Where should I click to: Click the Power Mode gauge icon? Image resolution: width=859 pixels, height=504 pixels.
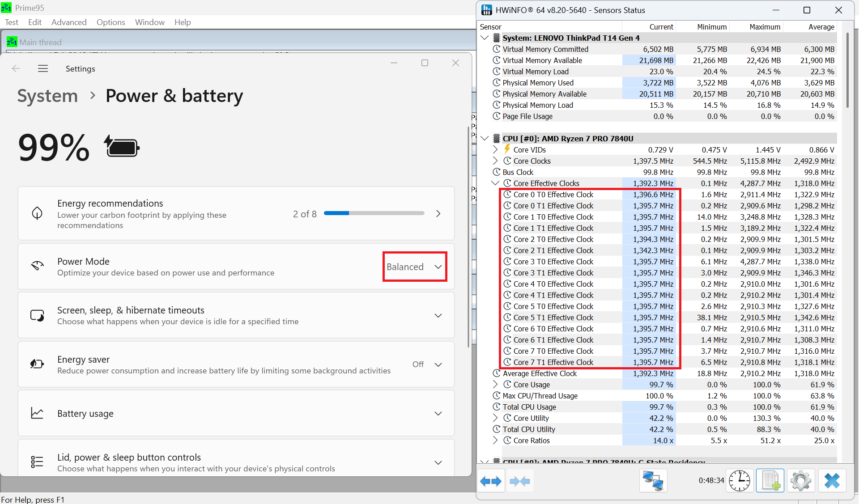pyautogui.click(x=37, y=266)
